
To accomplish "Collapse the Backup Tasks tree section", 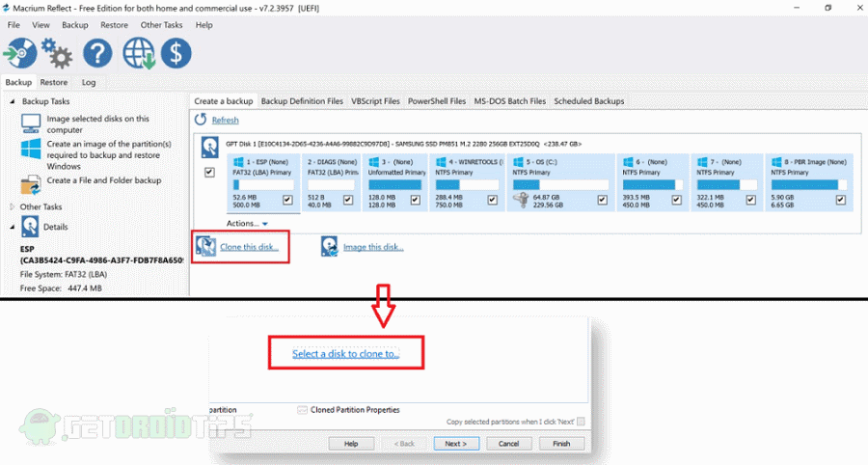I will [x=12, y=101].
